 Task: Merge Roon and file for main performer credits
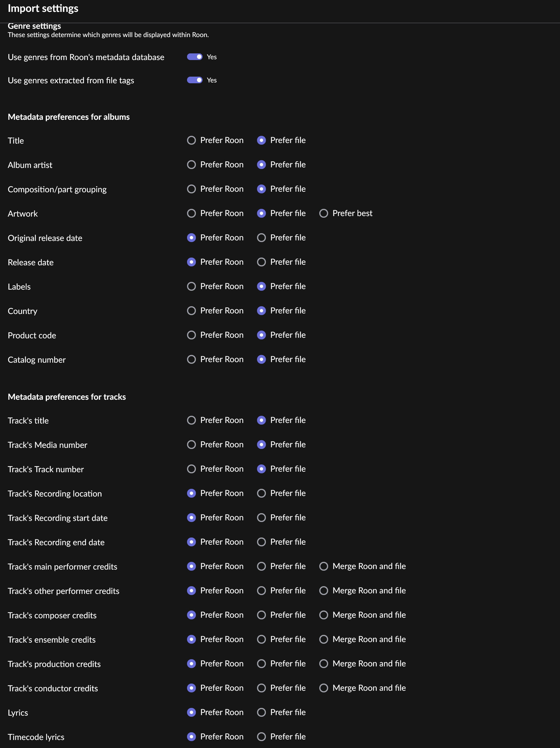click(324, 567)
